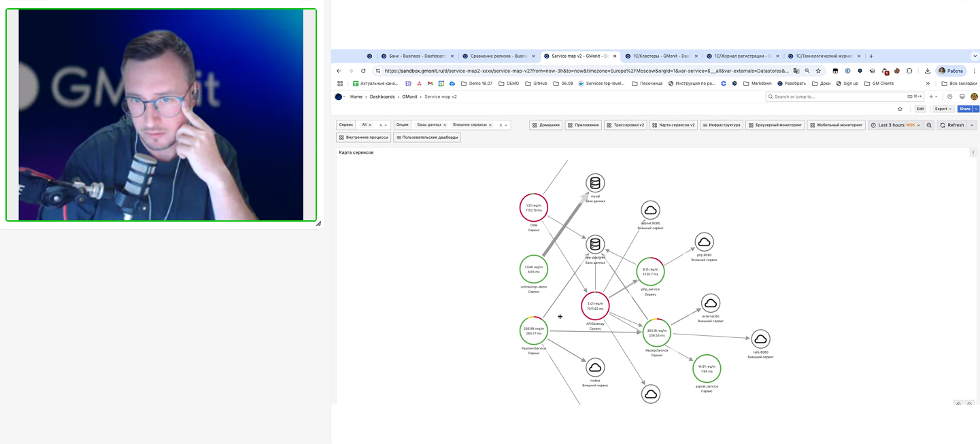Select the ReceiptService node circle
The height and width of the screenshot is (444, 980).
(656, 332)
